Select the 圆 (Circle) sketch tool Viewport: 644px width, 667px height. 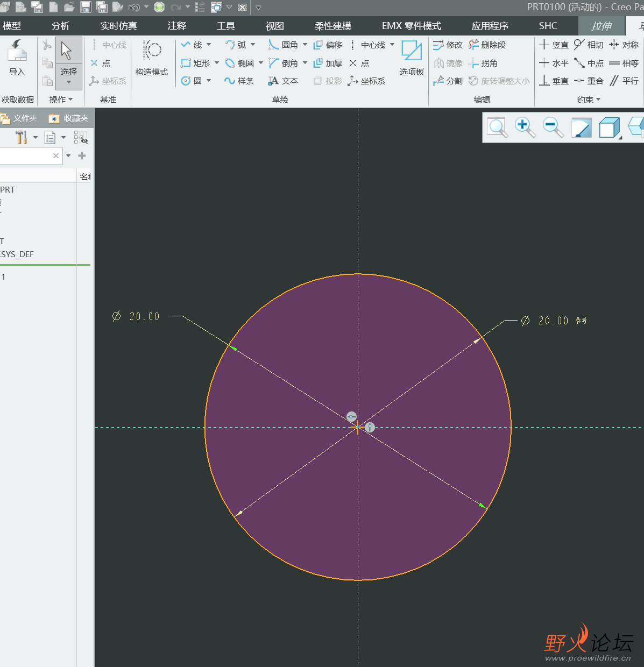(x=192, y=81)
